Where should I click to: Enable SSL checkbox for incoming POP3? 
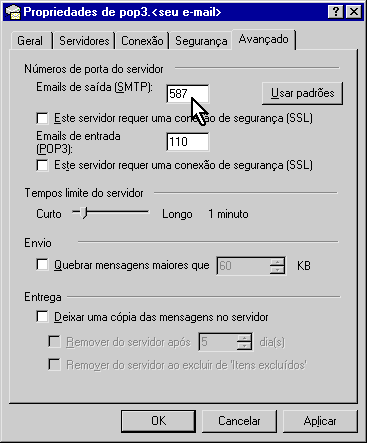[42, 165]
